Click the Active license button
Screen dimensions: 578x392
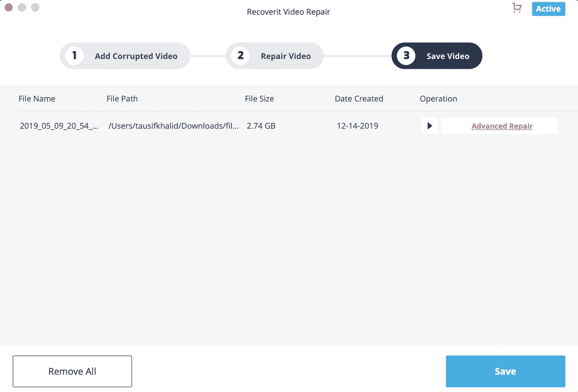(548, 9)
